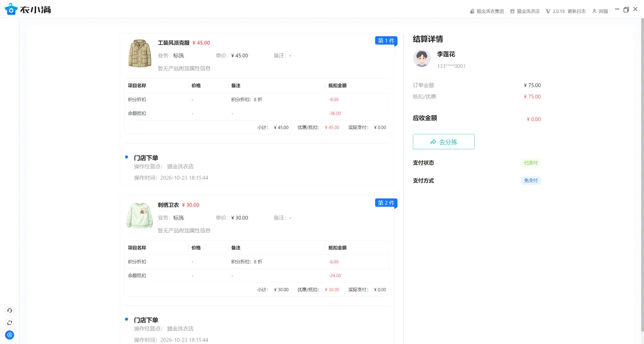Click the V version icon
644x344 pixels.
point(548,11)
